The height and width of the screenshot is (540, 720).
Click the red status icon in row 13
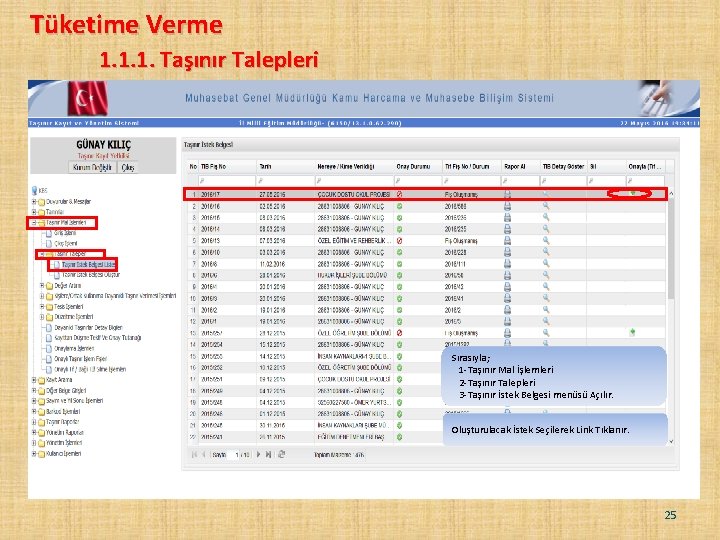pos(399,333)
